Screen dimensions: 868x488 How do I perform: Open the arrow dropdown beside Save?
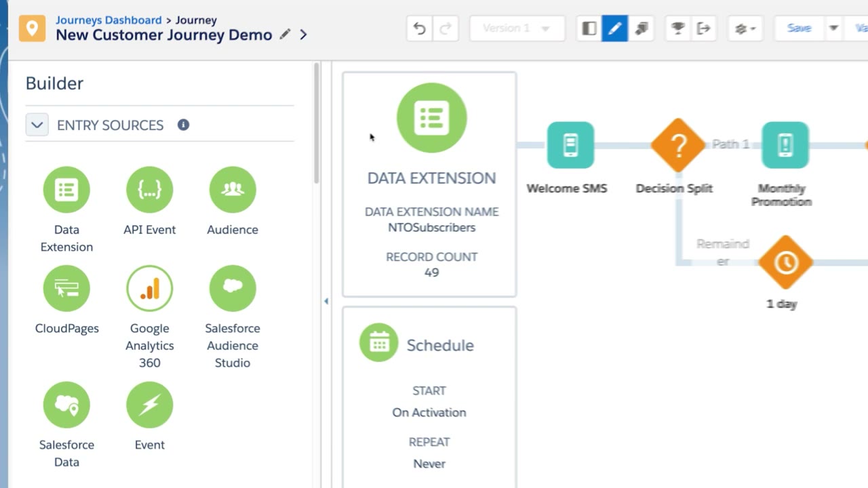pyautogui.click(x=833, y=28)
